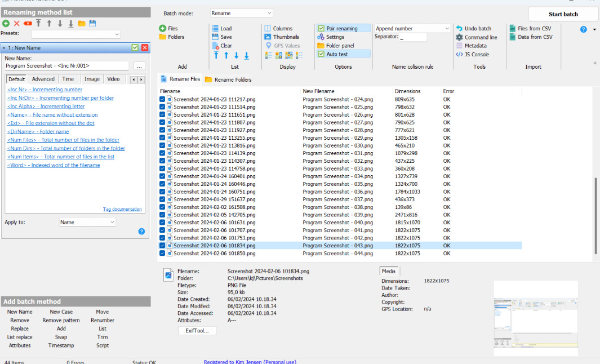This screenshot has height=364, width=600.
Task: Move selected method to top of list
Action: tap(38, 23)
